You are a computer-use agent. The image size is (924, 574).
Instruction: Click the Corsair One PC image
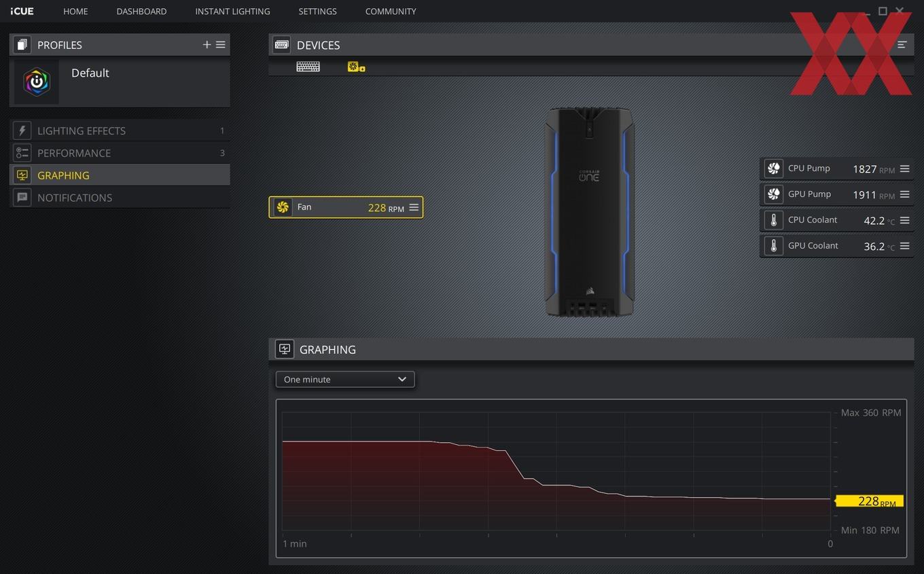(x=590, y=211)
